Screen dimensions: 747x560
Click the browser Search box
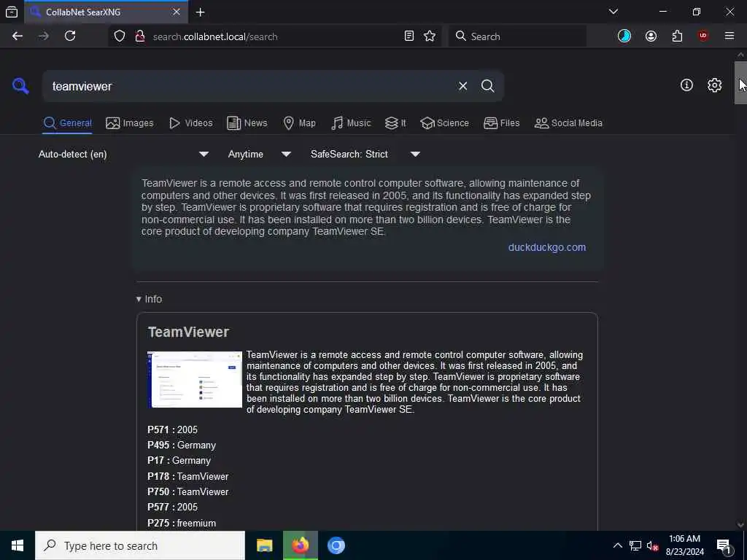point(517,36)
